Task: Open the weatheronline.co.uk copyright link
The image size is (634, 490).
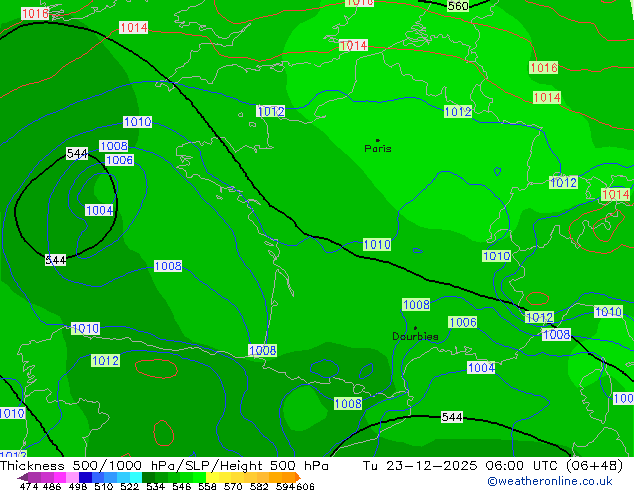Action: click(549, 481)
